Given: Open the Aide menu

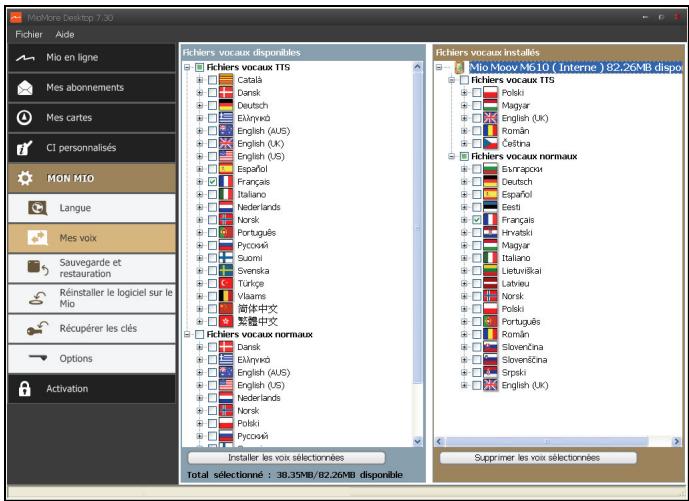Looking at the screenshot, I should [65, 34].
